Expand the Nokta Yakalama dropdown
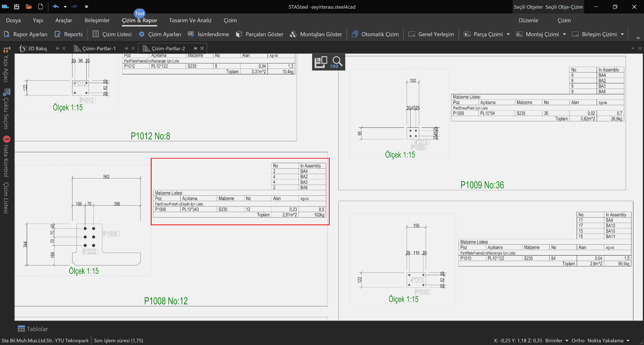Viewport: 644px width, 345px height. coord(628,340)
